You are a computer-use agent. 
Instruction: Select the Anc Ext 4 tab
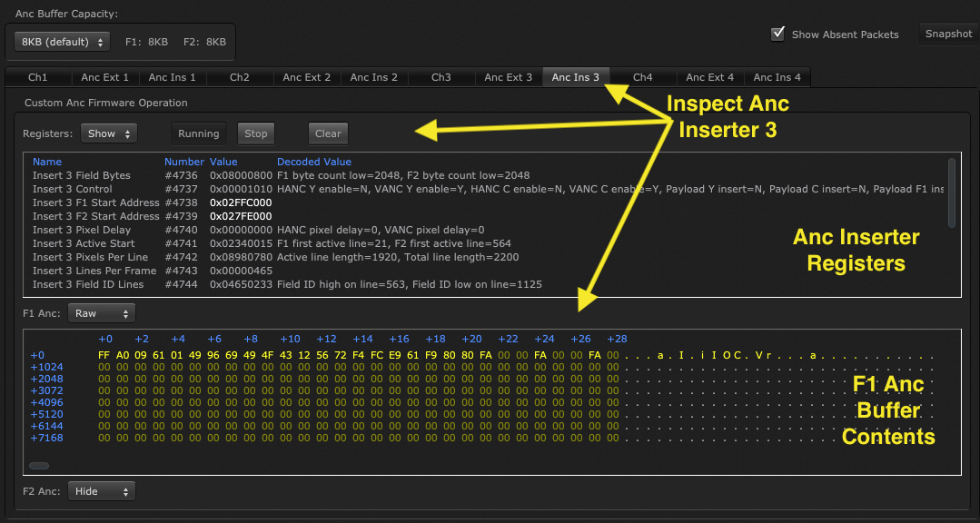[x=710, y=77]
